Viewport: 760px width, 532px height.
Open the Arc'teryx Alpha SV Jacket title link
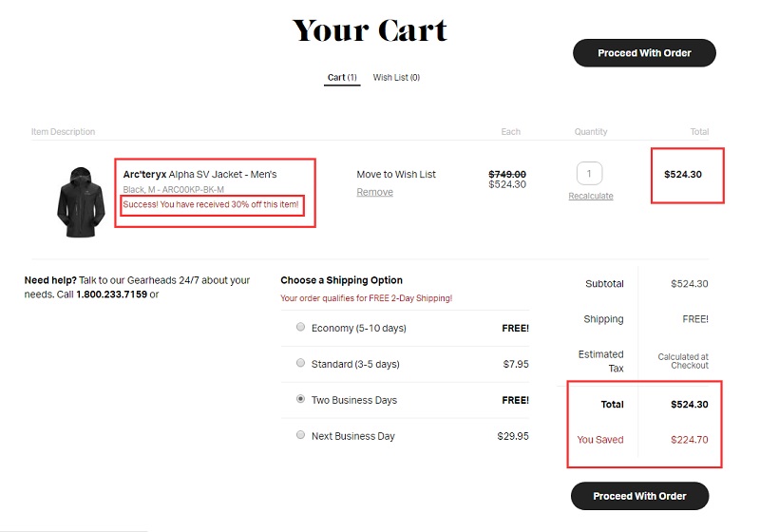coord(199,174)
